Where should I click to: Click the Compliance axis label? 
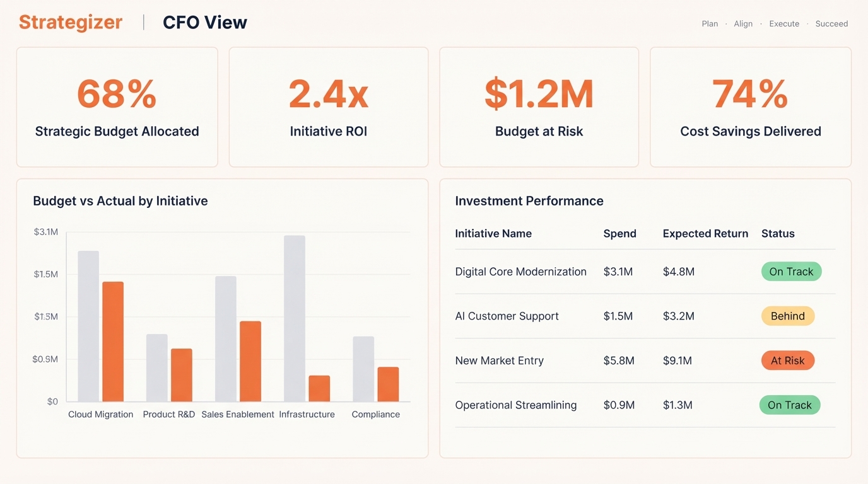376,415
